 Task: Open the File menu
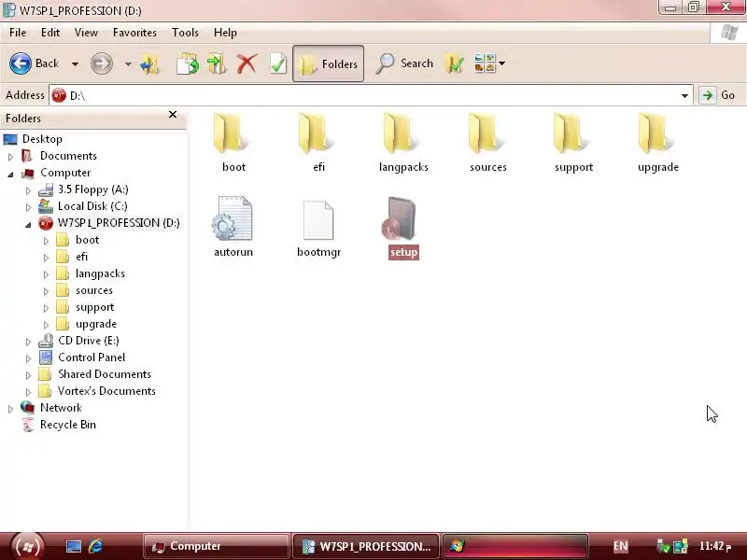pyautogui.click(x=18, y=33)
